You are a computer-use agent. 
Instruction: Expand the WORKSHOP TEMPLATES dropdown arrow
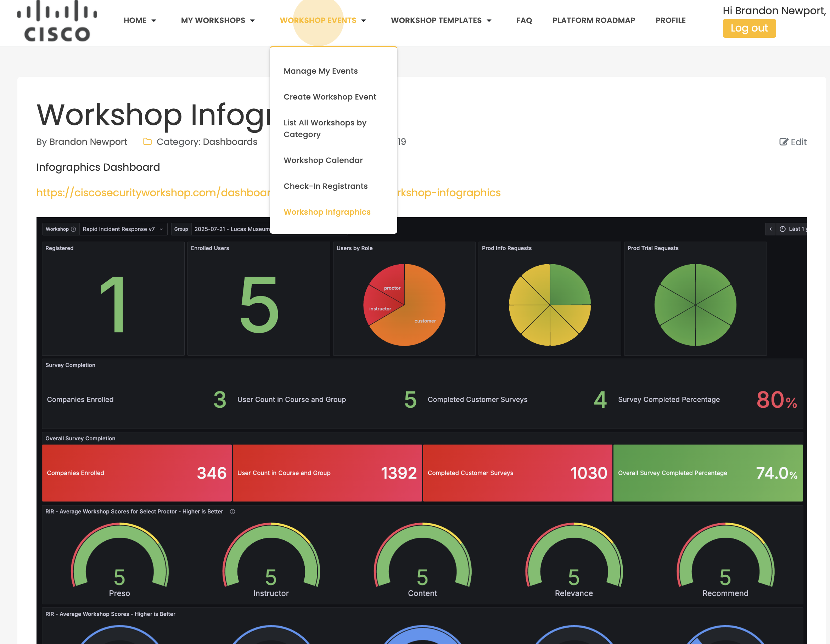pos(489,21)
